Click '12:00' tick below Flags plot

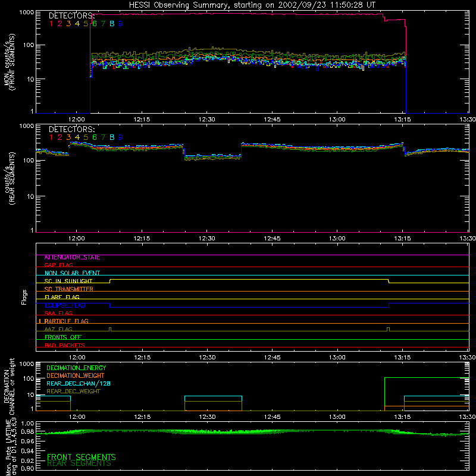point(77,358)
